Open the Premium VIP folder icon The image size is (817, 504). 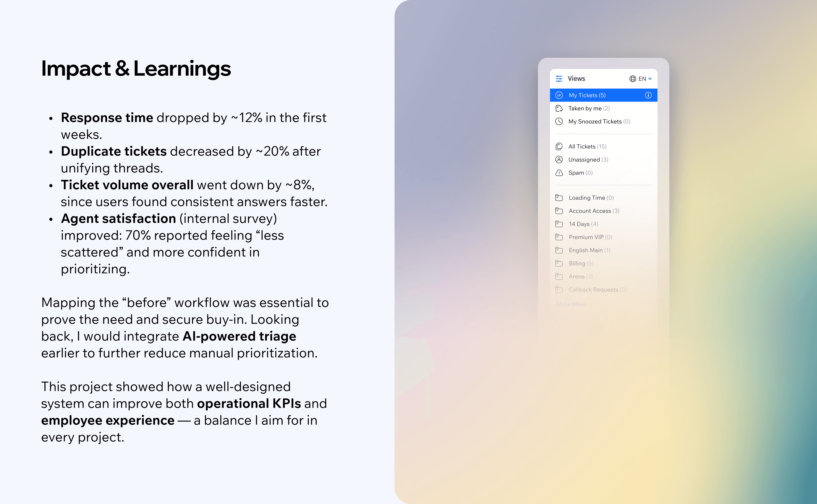pos(559,237)
